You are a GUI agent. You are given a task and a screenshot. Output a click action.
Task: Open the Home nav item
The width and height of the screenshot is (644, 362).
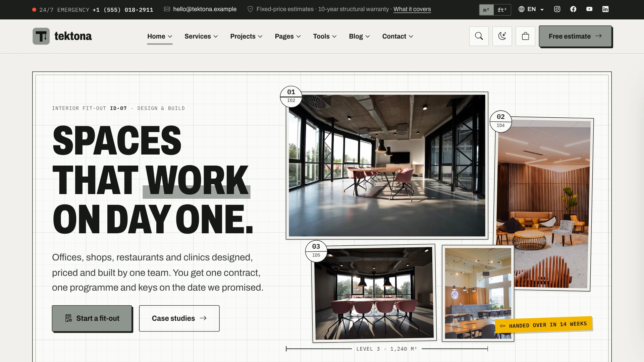pyautogui.click(x=160, y=36)
